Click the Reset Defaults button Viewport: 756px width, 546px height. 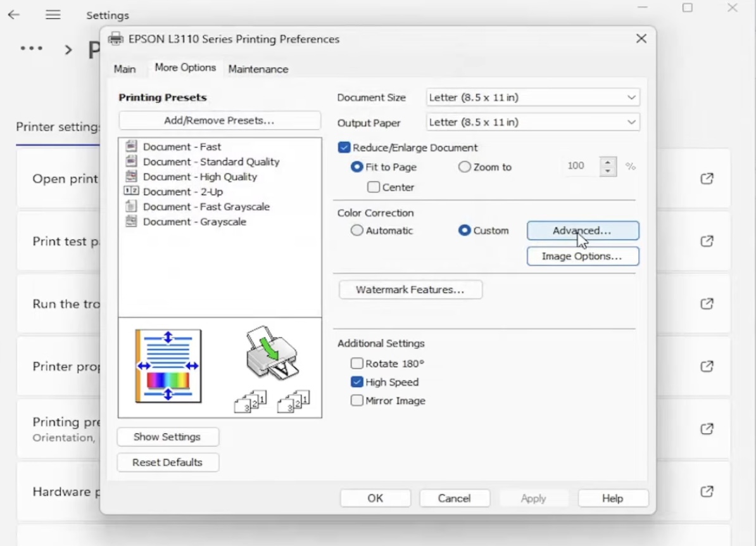(x=168, y=462)
